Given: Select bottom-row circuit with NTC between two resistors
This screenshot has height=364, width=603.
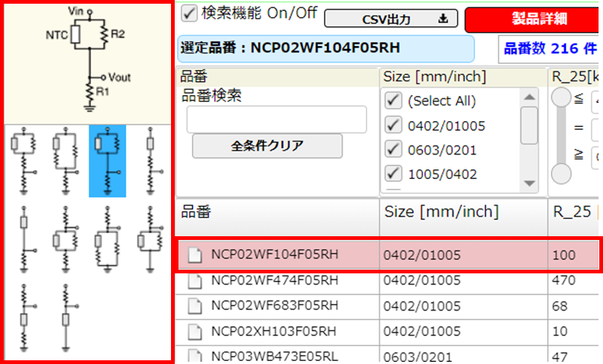Looking at the screenshot, I should (x=23, y=316).
